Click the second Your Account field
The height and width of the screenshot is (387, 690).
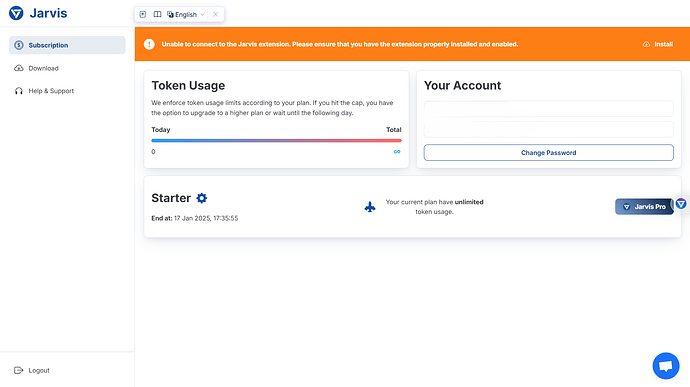[x=548, y=129]
